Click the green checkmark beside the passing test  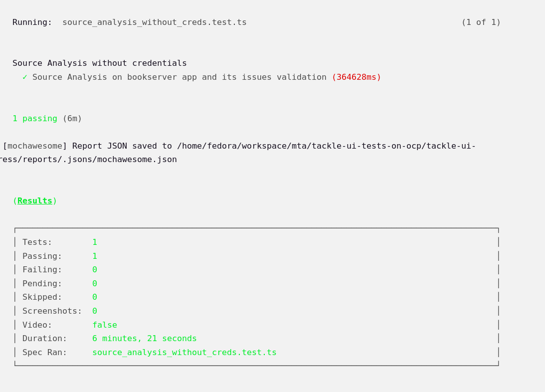coord(25,77)
